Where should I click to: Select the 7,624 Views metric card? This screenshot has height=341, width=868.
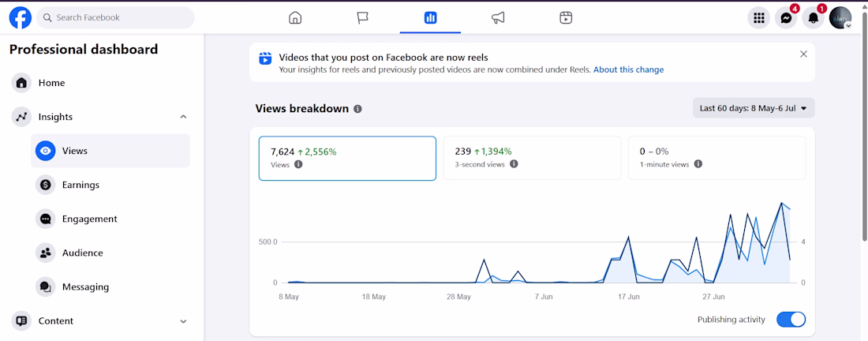pos(347,158)
